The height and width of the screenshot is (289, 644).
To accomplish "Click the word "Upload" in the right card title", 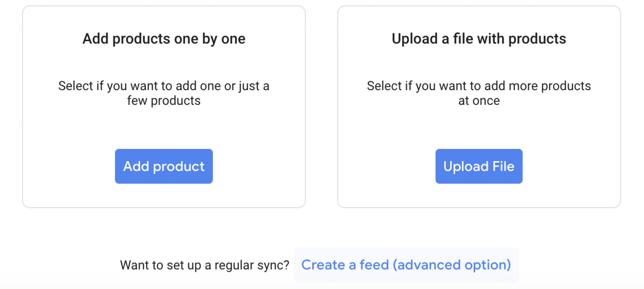I will 414,39.
